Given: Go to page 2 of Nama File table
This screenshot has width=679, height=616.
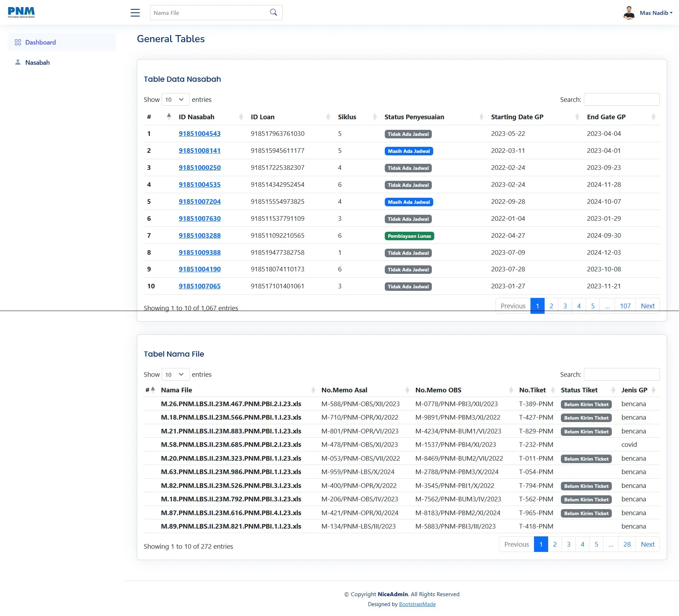Looking at the screenshot, I should coord(555,544).
